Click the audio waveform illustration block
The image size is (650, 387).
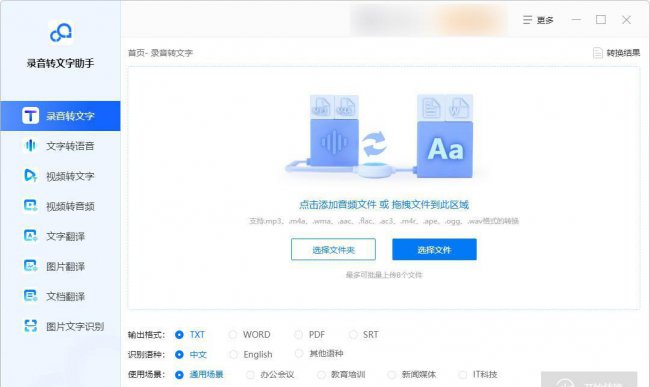pos(334,143)
